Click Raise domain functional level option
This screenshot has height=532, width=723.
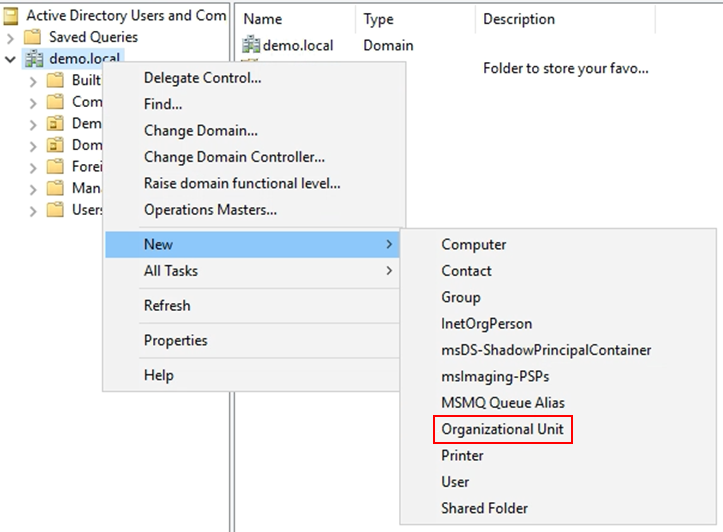point(242,183)
